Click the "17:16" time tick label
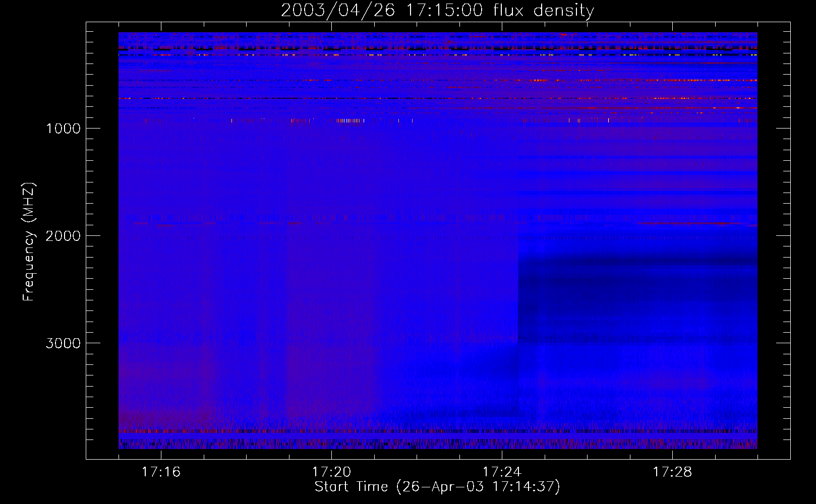This screenshot has width=816, height=504. click(161, 472)
